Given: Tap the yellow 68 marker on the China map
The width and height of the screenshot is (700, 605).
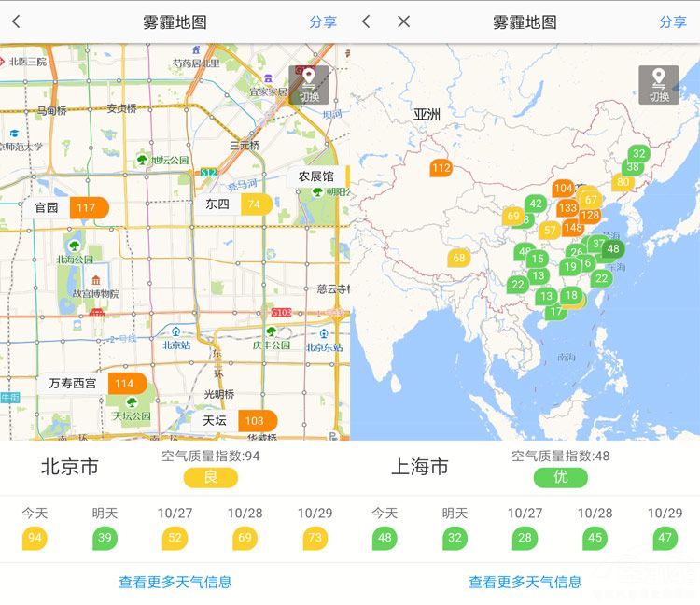Looking at the screenshot, I should pos(458,258).
